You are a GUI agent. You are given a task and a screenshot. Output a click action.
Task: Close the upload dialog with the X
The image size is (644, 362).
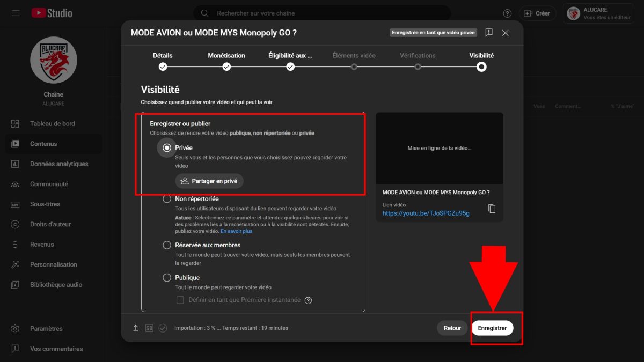506,33
